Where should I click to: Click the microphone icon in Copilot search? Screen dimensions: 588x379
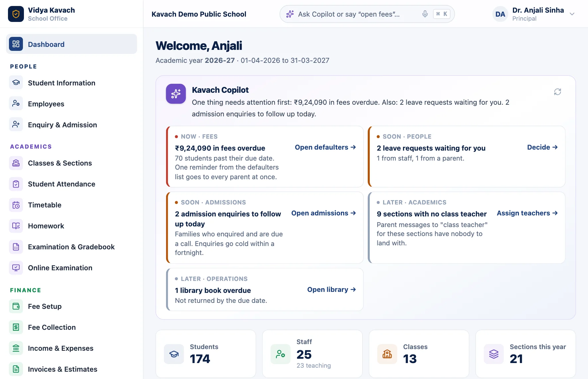tap(425, 14)
